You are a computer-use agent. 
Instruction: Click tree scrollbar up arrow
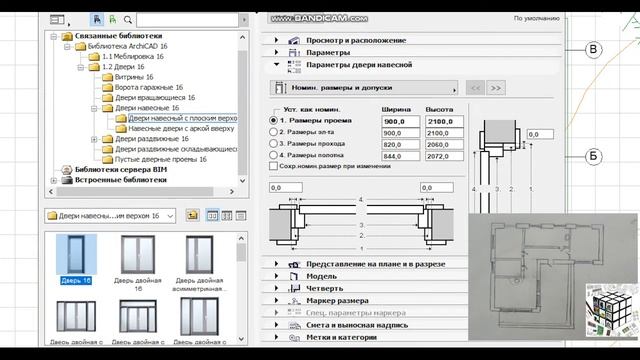242,37
